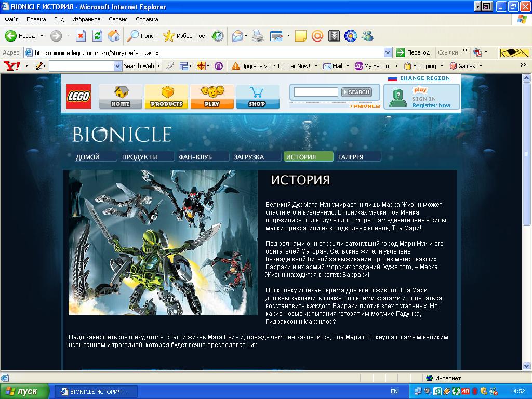Screen dimensions: 532x399
Task: Click the yellow note toolbar icon
Action: (301, 36)
